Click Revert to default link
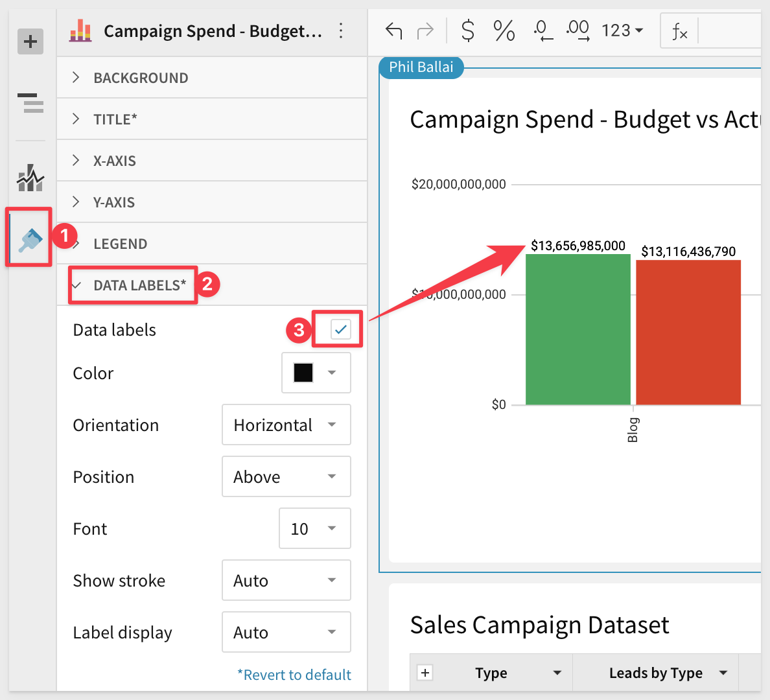 [x=294, y=675]
